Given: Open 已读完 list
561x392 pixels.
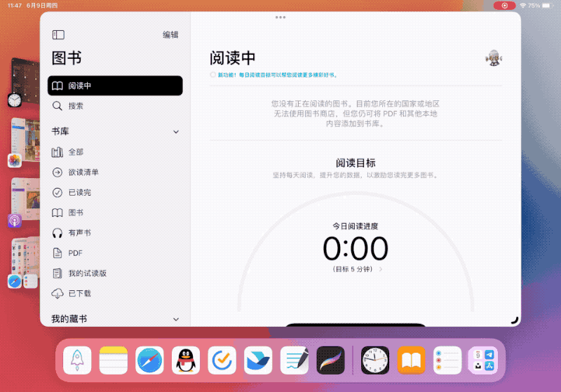Looking at the screenshot, I should click(115, 192).
